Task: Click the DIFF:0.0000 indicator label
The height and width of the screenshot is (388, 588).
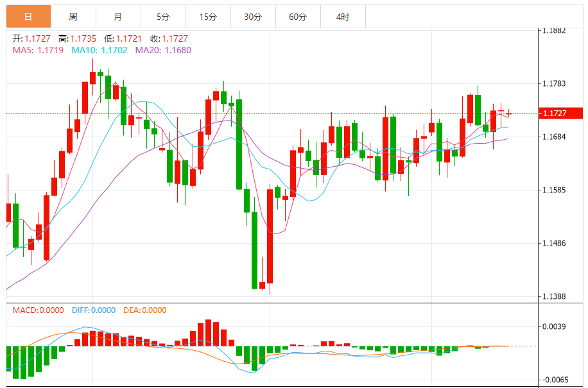Action: 94,310
